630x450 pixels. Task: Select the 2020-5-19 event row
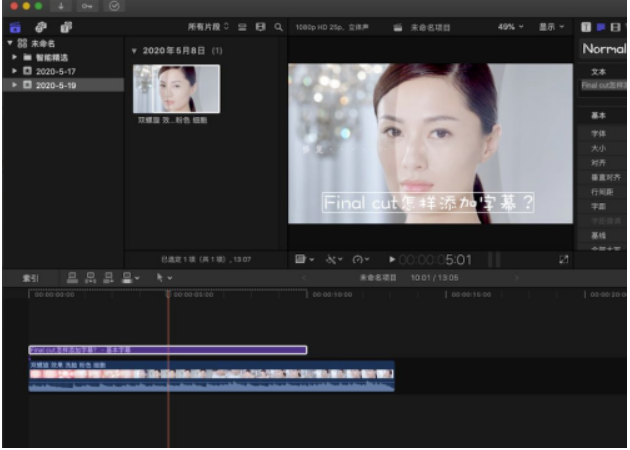click(x=63, y=85)
